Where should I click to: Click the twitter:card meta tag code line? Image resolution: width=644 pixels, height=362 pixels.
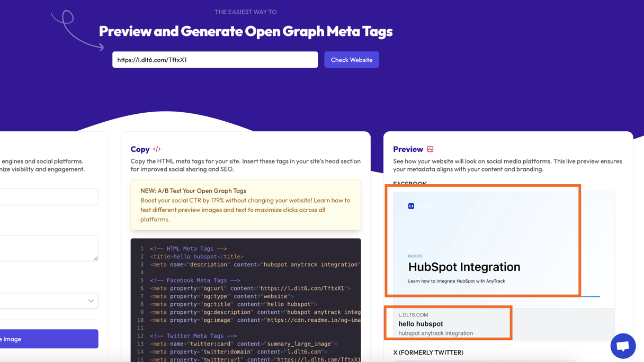pos(244,344)
